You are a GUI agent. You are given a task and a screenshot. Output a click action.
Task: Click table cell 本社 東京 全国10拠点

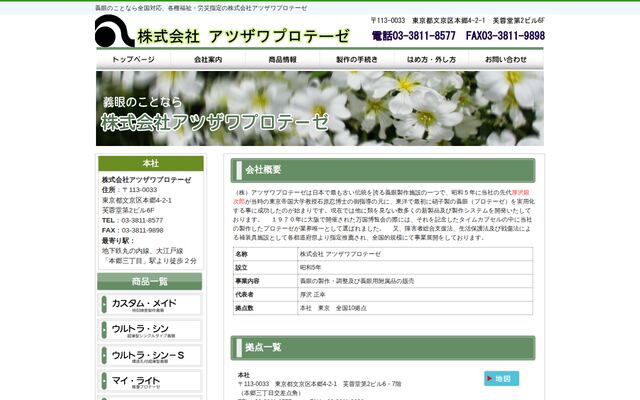[x=415, y=308]
